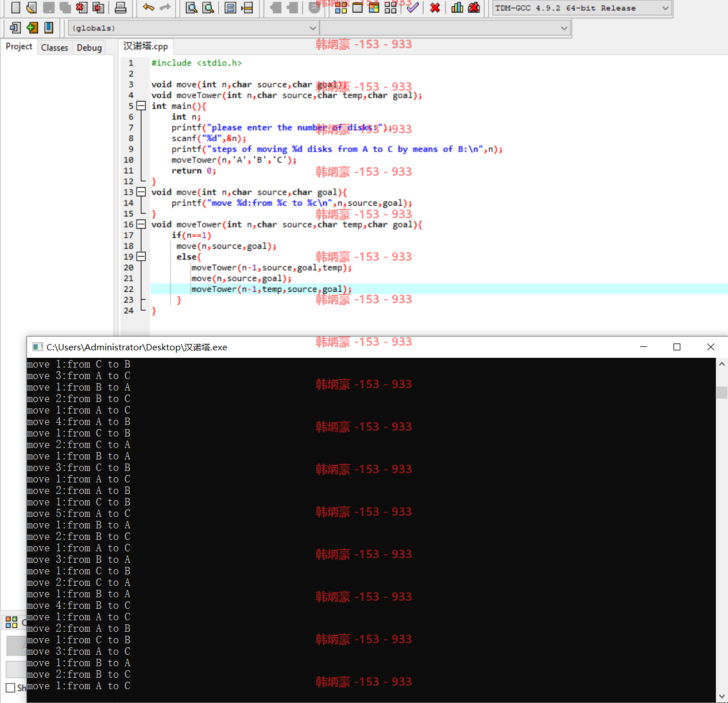
Task: Open Find with the magnifier icon
Action: 192,7
